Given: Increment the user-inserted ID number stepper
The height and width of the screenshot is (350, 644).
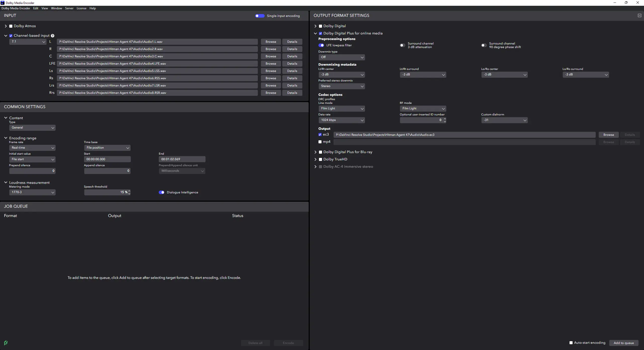Looking at the screenshot, I should coord(445,119).
